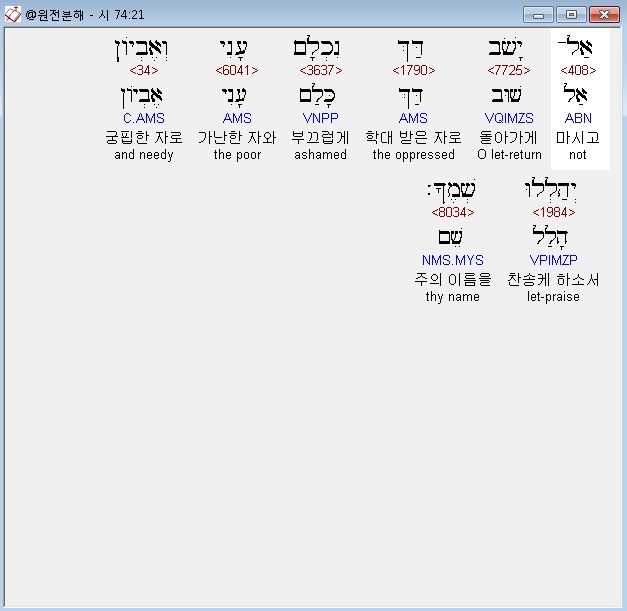Click Strong's number <7725>

pos(509,70)
